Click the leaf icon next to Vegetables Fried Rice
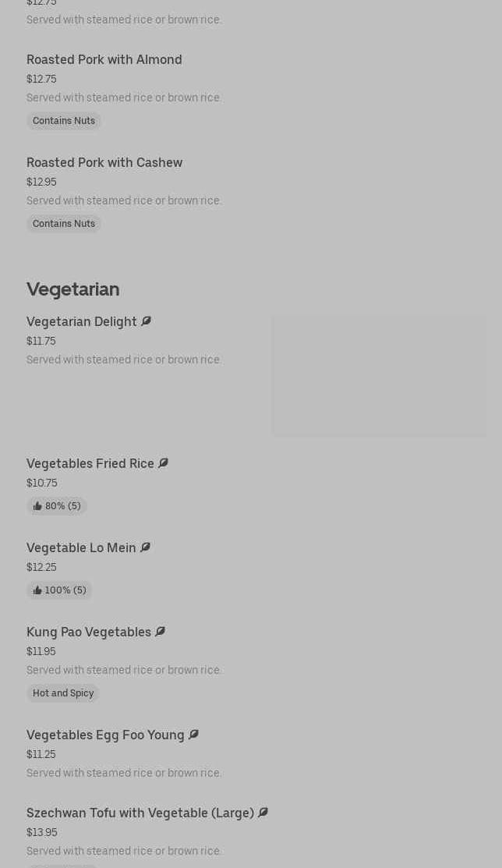The width and height of the screenshot is (502, 868). (163, 463)
